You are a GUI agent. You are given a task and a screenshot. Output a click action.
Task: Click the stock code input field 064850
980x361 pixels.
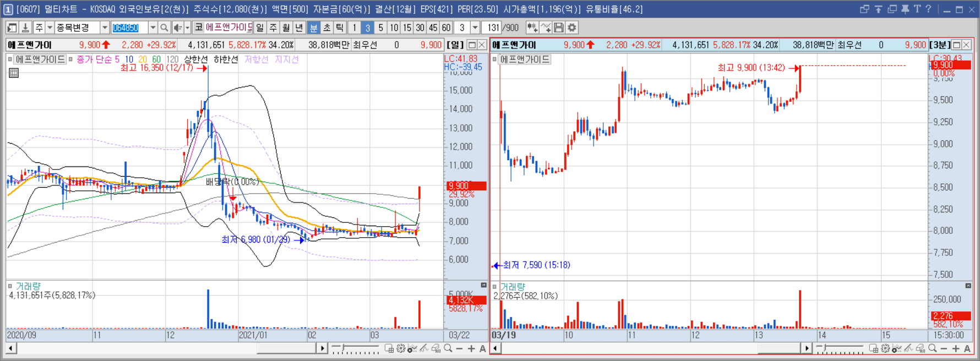(x=129, y=28)
